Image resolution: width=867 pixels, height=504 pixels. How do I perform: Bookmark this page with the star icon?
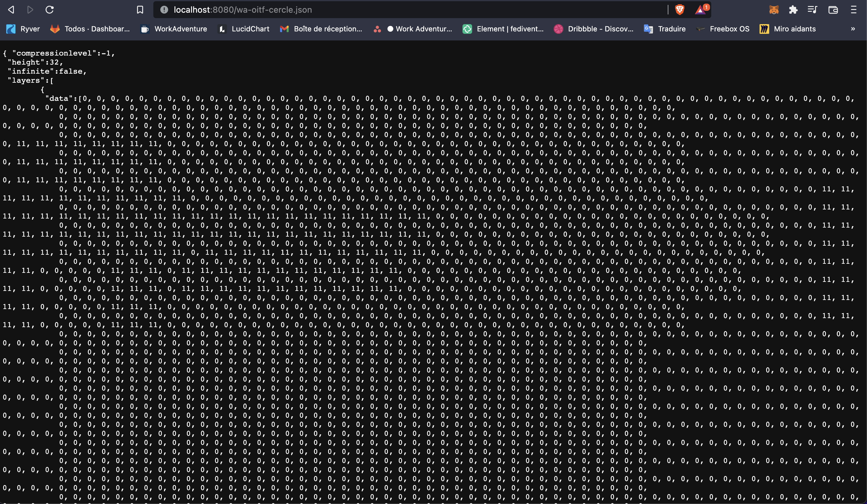140,10
